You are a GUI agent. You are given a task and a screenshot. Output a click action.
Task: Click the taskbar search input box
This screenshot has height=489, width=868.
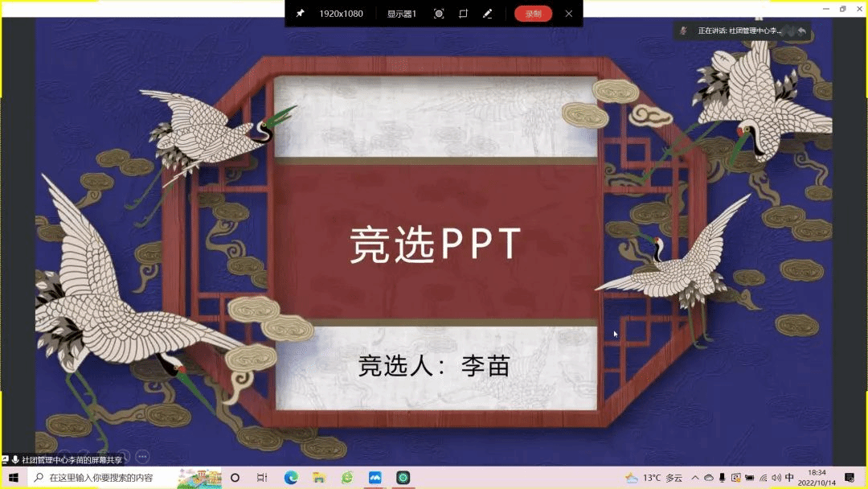pyautogui.click(x=104, y=478)
